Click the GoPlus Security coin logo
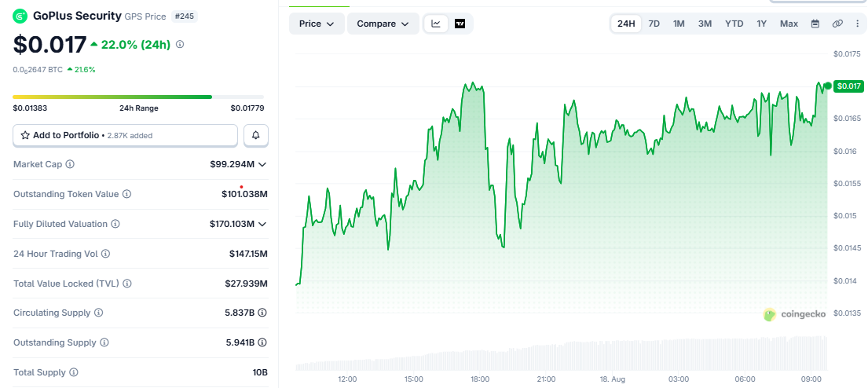 [20, 16]
